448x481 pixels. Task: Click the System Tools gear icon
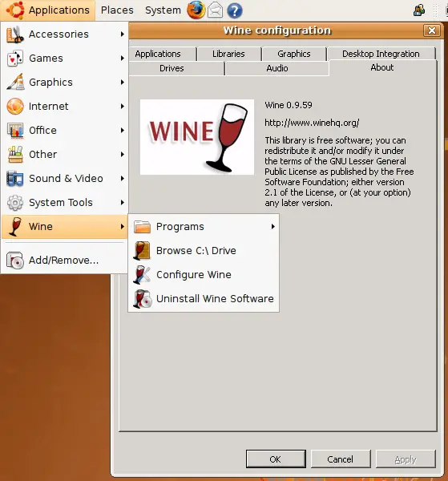[15, 203]
